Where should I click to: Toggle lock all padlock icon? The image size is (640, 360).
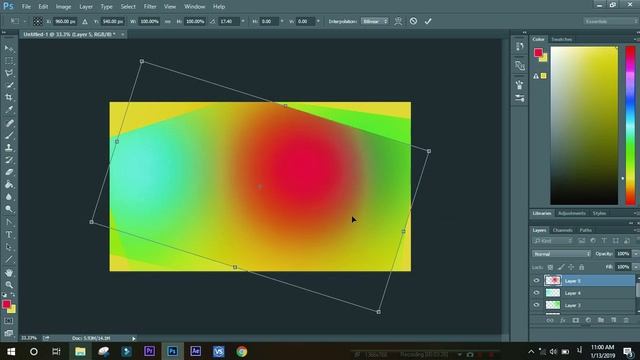tap(582, 267)
